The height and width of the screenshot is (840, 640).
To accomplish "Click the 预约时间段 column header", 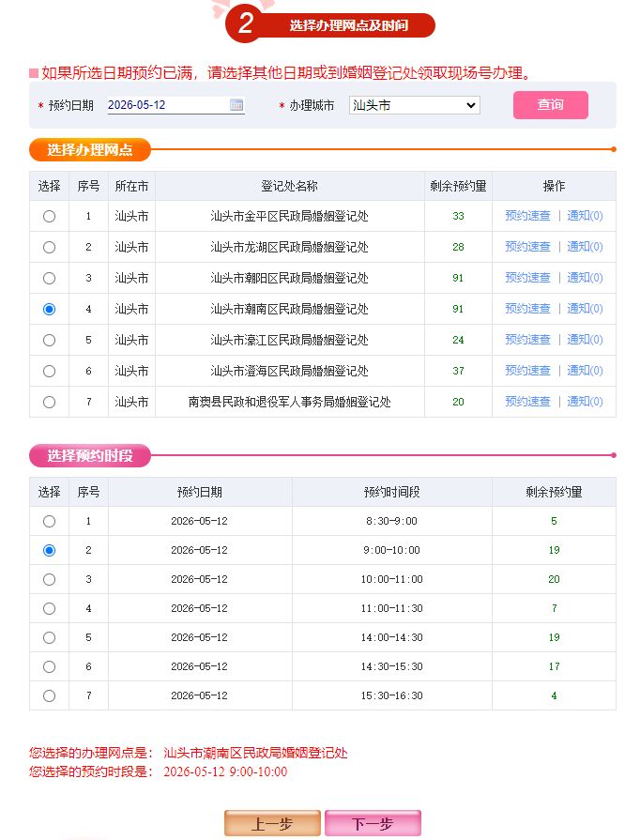I will 391,493.
